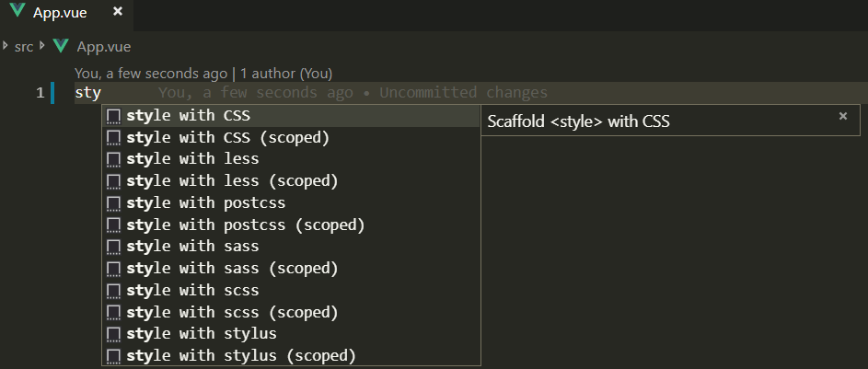Insert 'style with postcss (scoped)' snippet
868x369 pixels.
[246, 225]
